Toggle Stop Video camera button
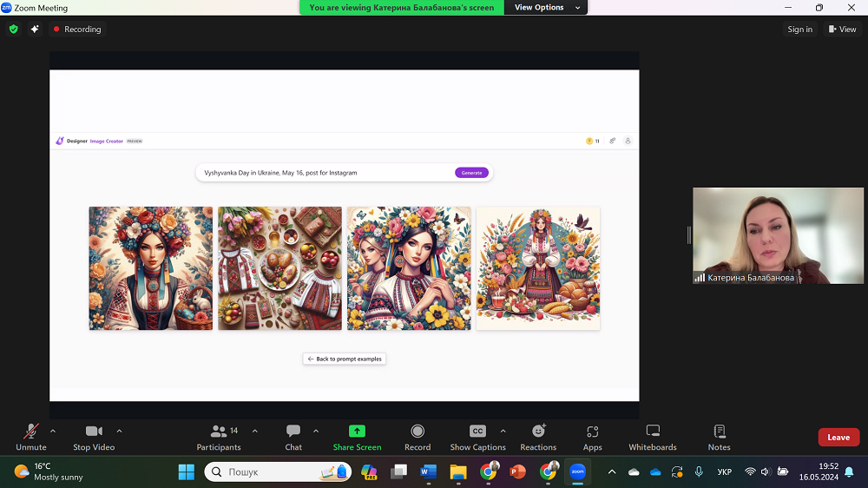868x488 pixels. [x=94, y=432]
